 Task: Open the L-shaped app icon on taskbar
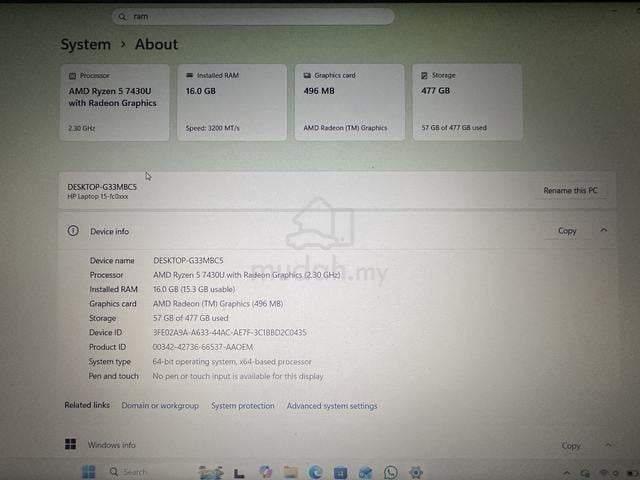pyautogui.click(x=239, y=473)
